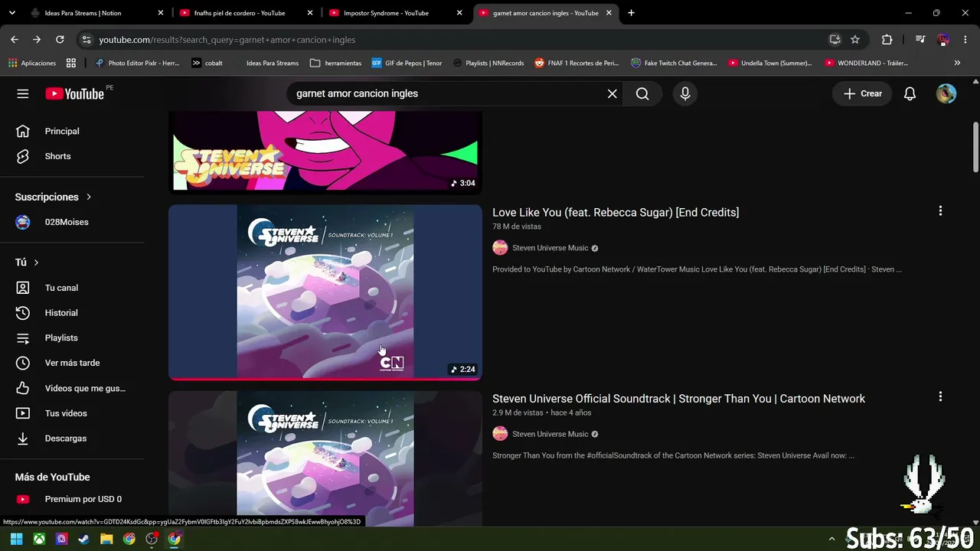
Task: Play the Stronger Than You video thumbnail
Action: [x=325, y=458]
